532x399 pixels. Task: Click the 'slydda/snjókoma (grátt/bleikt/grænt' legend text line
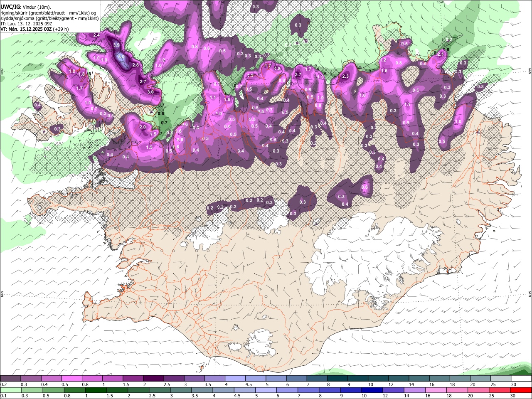coord(49,18)
